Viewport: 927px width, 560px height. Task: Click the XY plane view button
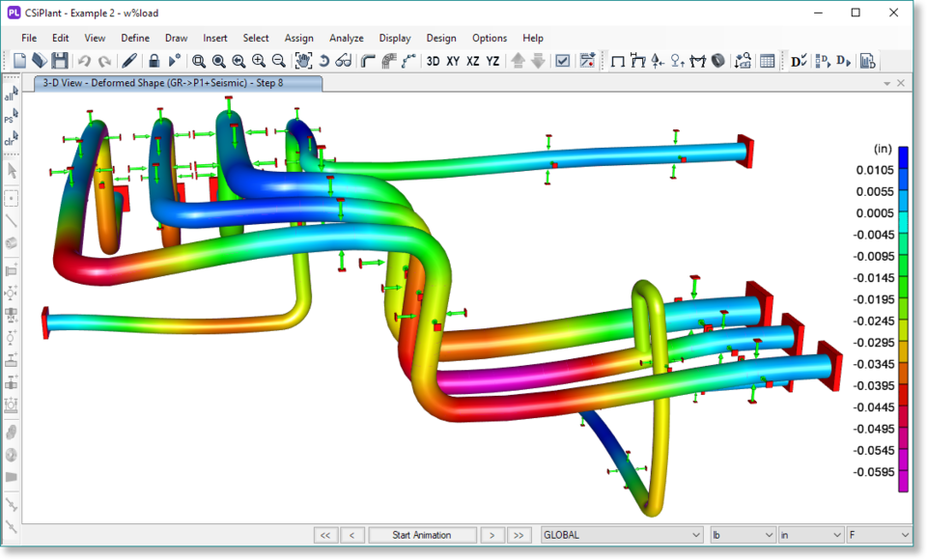[x=453, y=61]
